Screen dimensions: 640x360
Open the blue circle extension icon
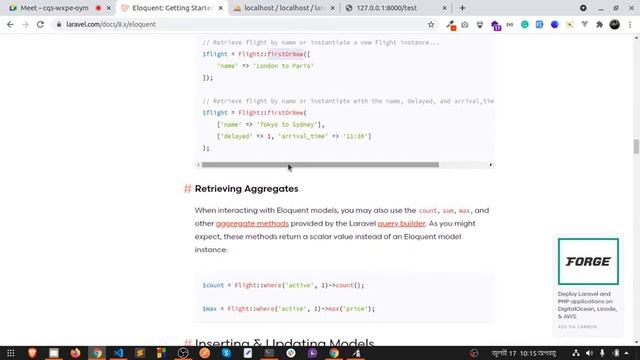(x=554, y=24)
